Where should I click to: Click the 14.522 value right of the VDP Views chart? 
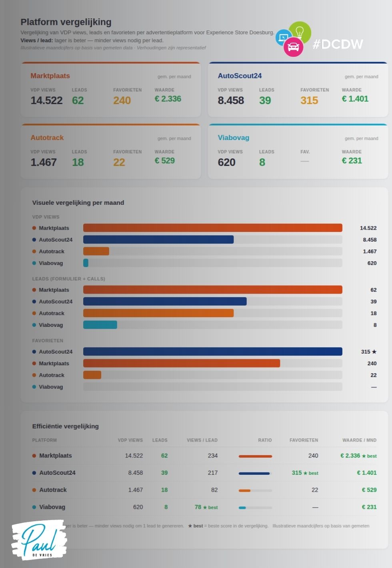(368, 228)
